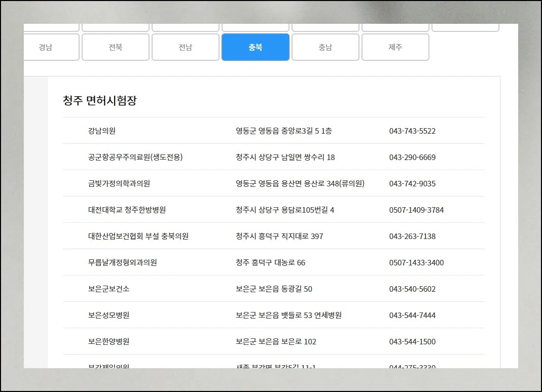Screen dimensions: 542x392
Task: Open 대전대학교 청주한방병원 details
Action: click(127, 210)
